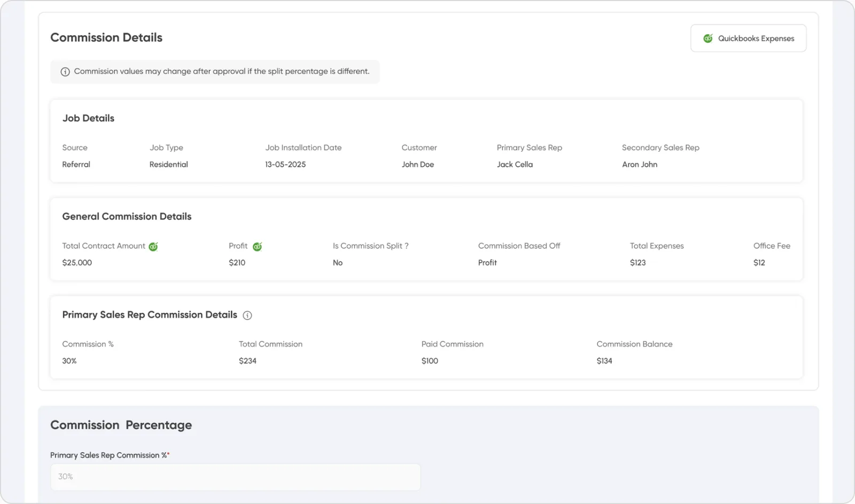Click the Commission Based Off label
The width and height of the screenshot is (855, 504).
pos(519,246)
